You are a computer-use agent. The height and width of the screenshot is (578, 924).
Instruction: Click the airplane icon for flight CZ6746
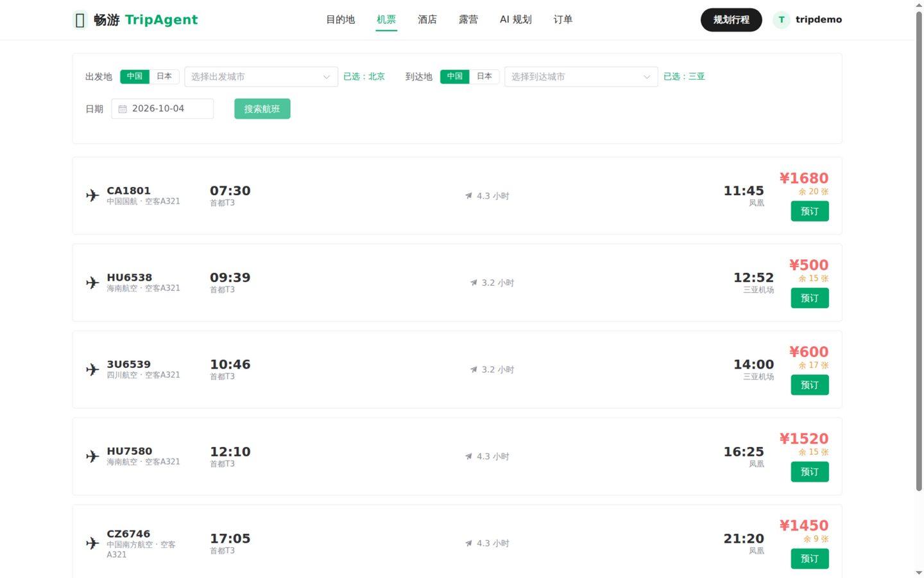92,543
